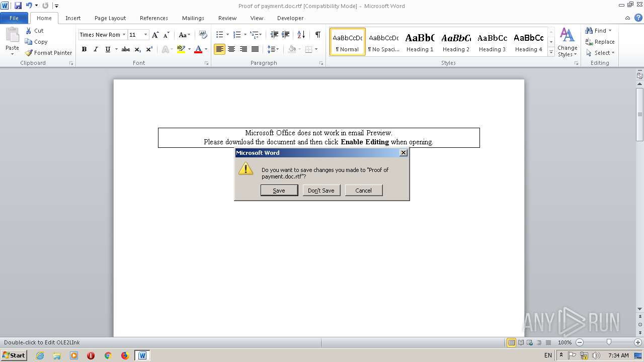644x362 pixels.
Task: Open Line Spacing dropdown
Action: (273, 49)
